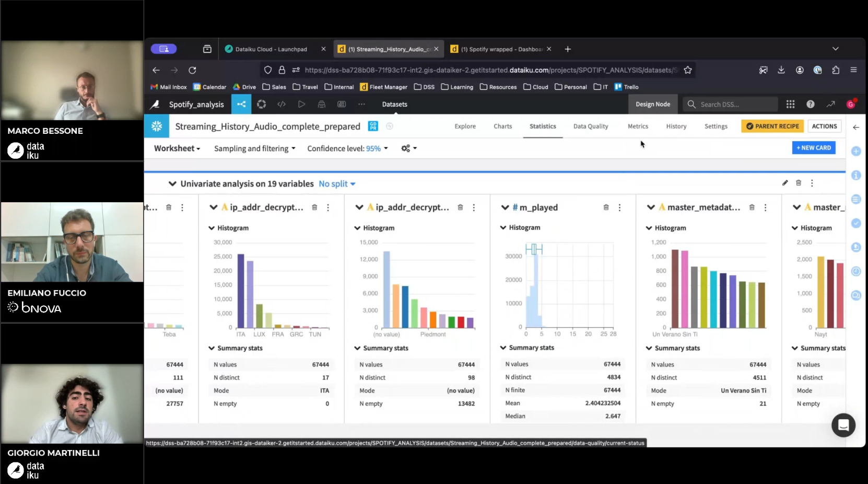868x484 pixels.
Task: Open the help question mark icon
Action: [x=810, y=105]
